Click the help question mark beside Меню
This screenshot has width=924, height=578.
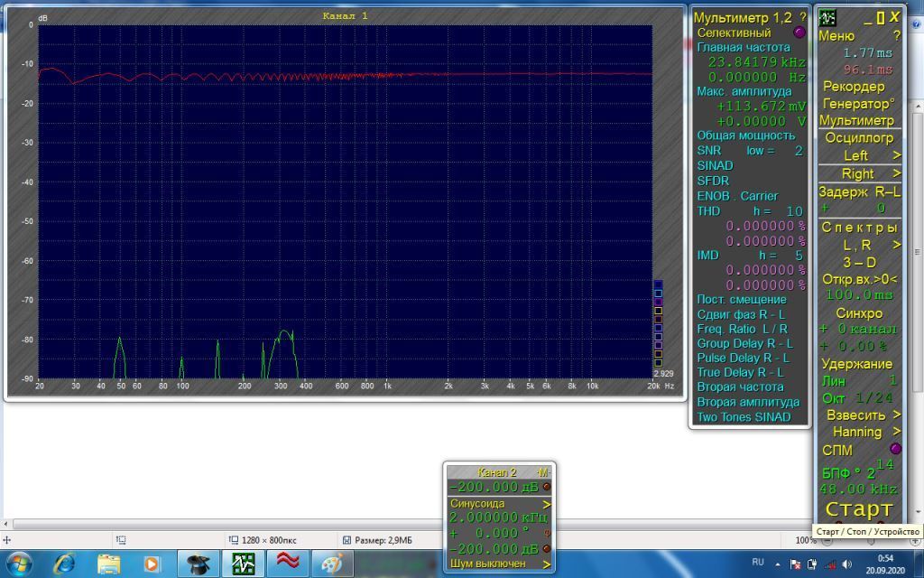tap(896, 36)
